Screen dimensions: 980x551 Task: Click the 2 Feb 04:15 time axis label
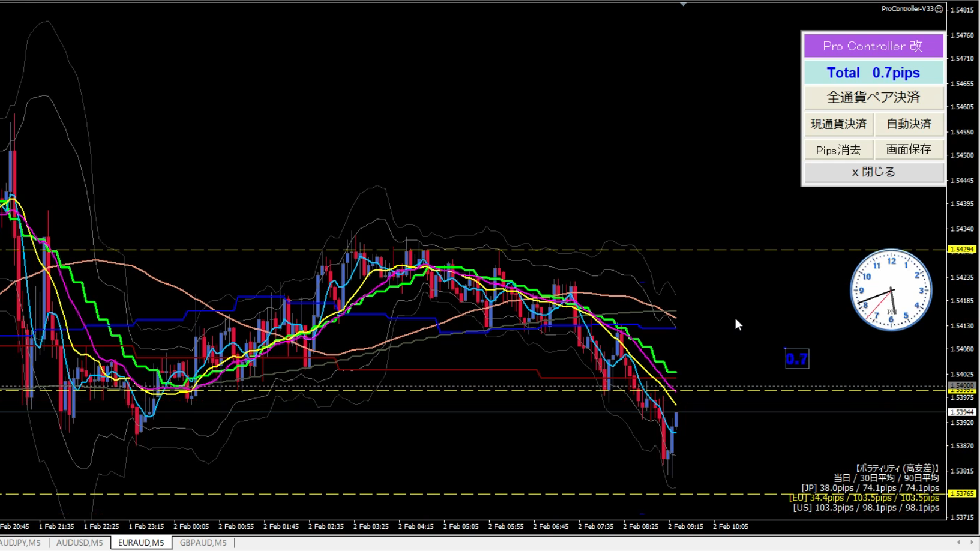coord(416,526)
